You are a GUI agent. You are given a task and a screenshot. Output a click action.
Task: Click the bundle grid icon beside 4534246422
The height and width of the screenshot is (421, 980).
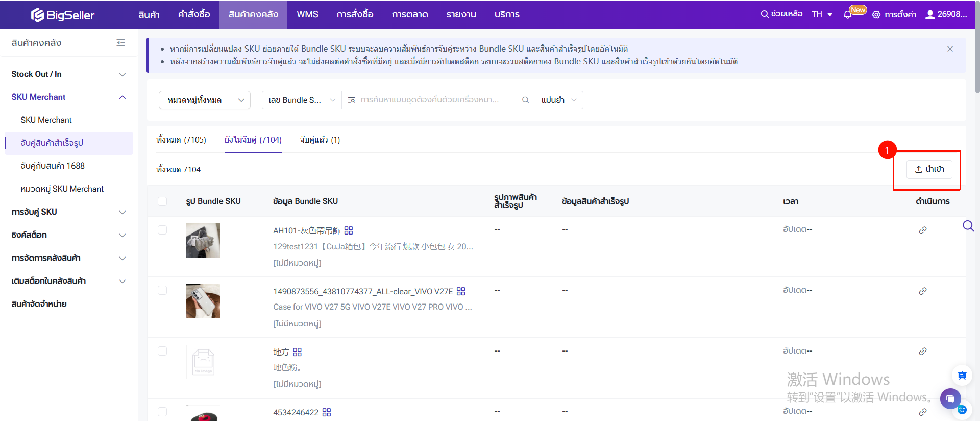tap(327, 412)
